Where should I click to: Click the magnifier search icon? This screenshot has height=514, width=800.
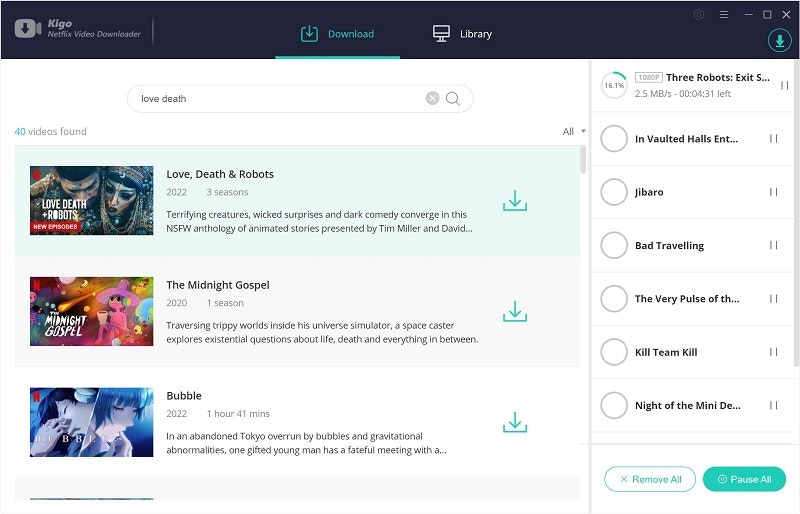453,98
